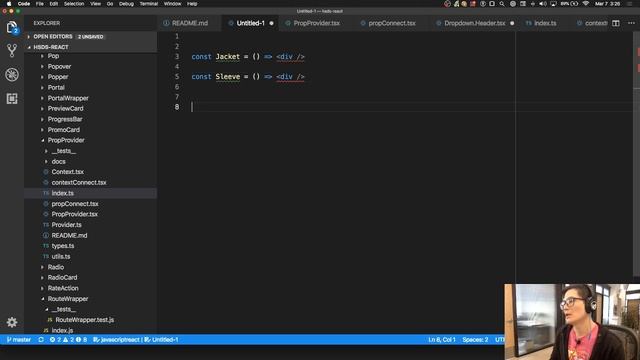Open contextConnect.tsx file

(79, 182)
